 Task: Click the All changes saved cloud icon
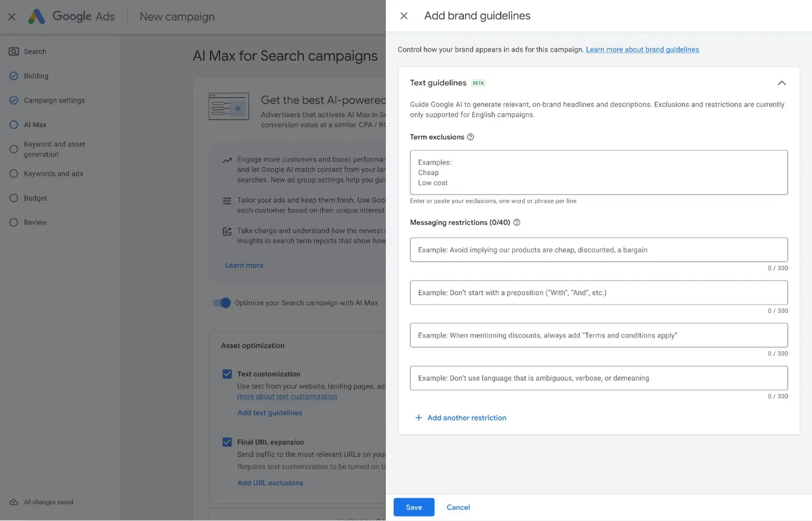click(14, 502)
